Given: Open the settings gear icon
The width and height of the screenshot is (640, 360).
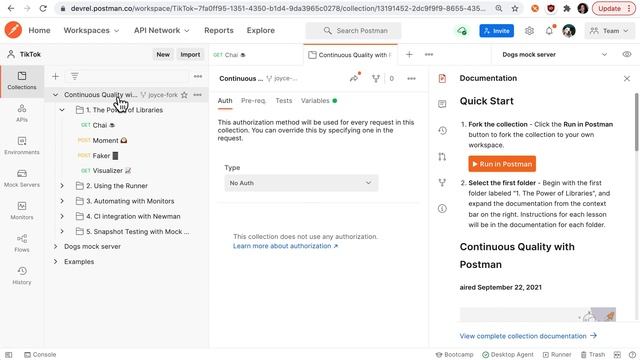Looking at the screenshot, I should (x=529, y=31).
